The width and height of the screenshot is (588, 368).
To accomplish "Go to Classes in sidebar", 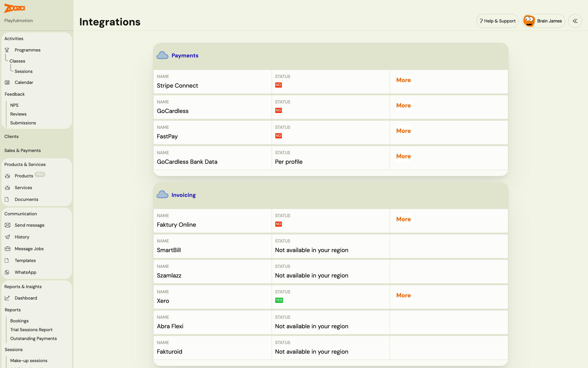I will 17,61.
